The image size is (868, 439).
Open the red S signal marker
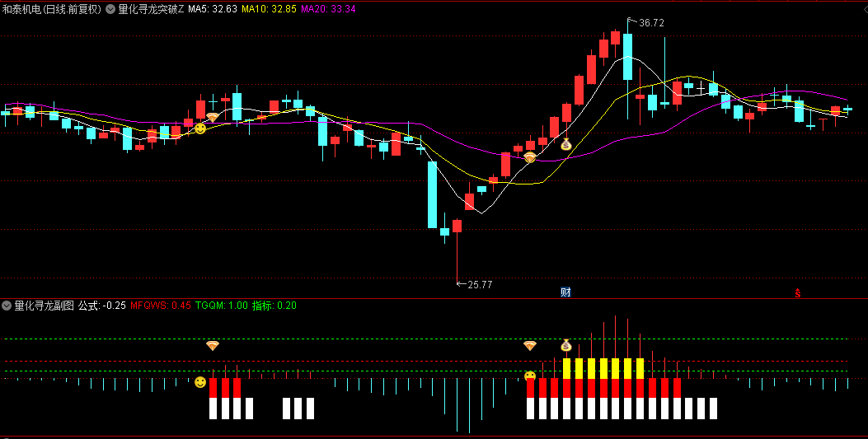pos(798,293)
